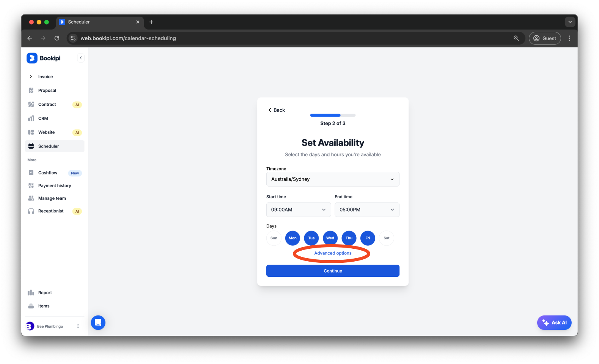Image resolution: width=599 pixels, height=364 pixels.
Task: Open the Timezone dropdown
Action: click(x=333, y=179)
